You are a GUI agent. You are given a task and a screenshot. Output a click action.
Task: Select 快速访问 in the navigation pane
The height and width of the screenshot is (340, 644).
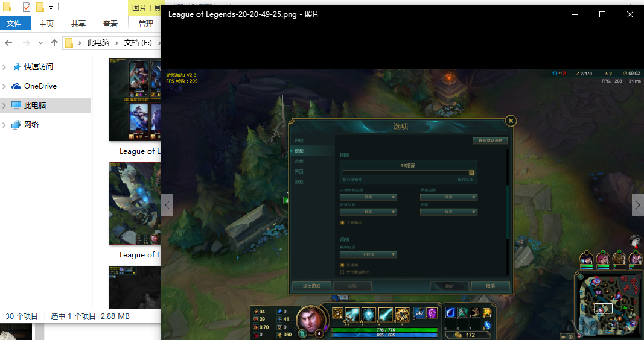38,67
